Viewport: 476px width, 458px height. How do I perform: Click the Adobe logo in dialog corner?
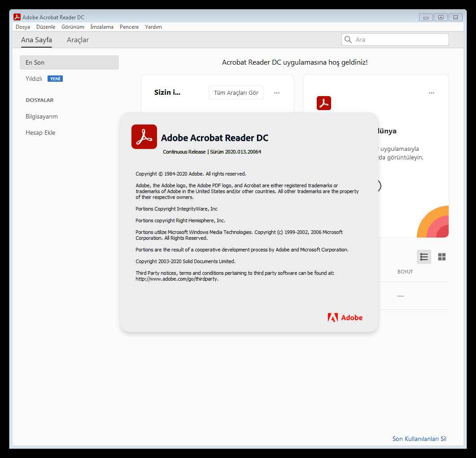pyautogui.click(x=345, y=317)
